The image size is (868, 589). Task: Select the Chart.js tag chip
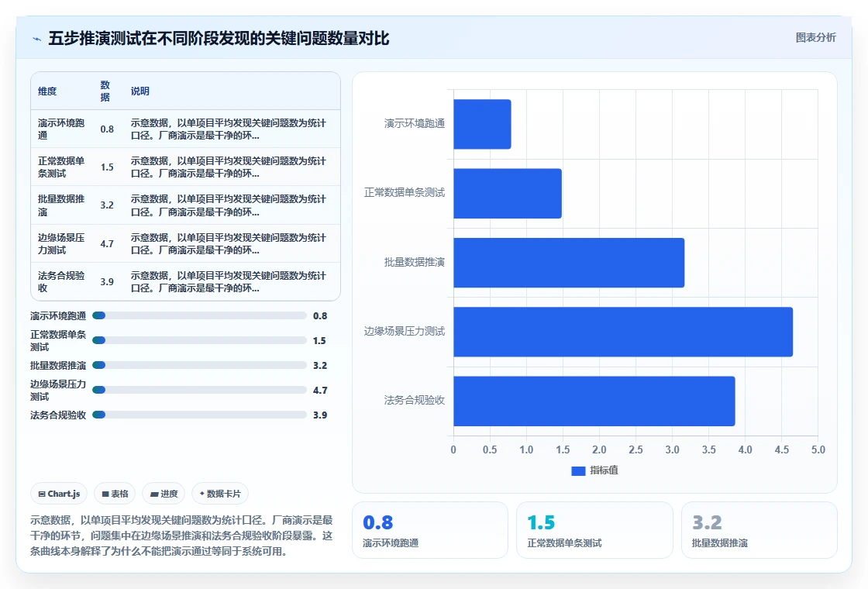(59, 494)
